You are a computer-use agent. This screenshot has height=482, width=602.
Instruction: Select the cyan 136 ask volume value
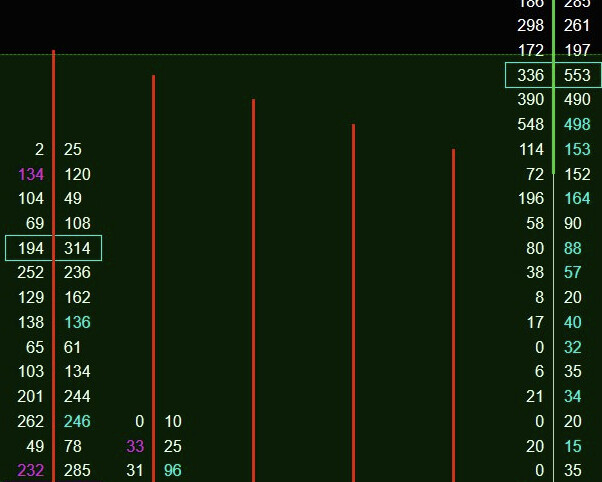point(77,322)
